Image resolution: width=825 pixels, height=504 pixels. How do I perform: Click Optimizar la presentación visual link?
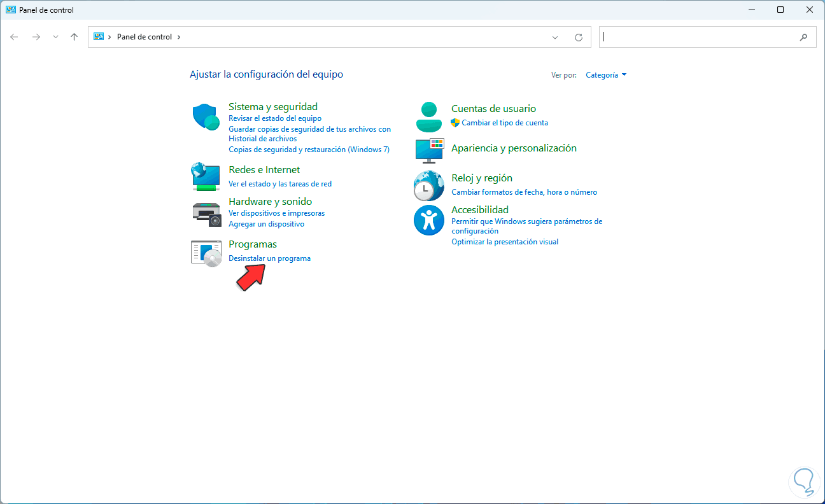505,242
